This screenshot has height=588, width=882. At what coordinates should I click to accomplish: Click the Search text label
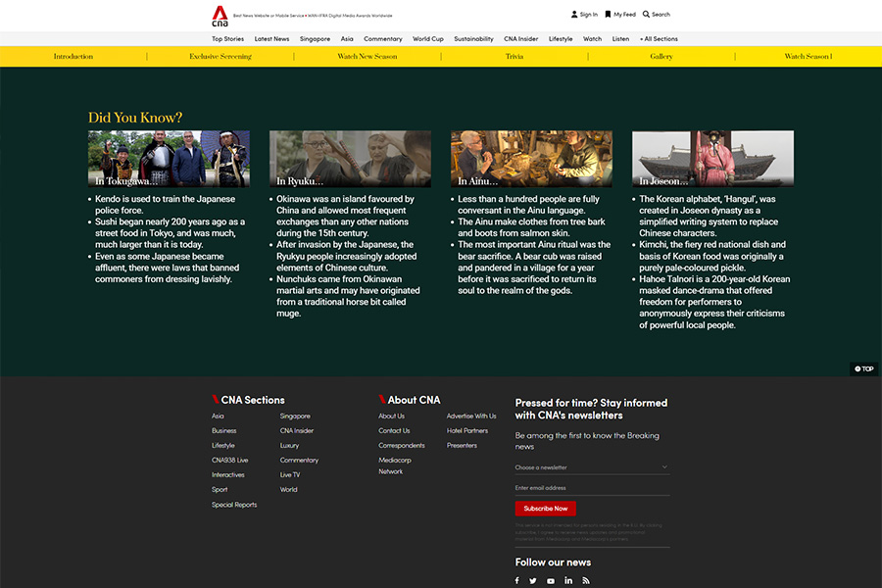pyautogui.click(x=661, y=15)
